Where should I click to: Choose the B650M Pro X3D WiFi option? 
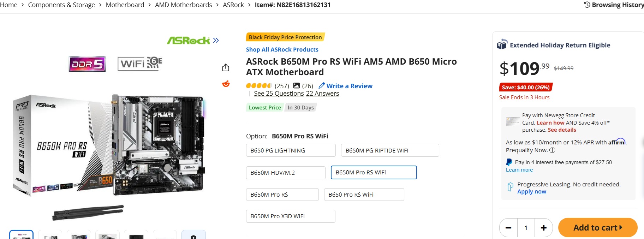[x=290, y=216]
